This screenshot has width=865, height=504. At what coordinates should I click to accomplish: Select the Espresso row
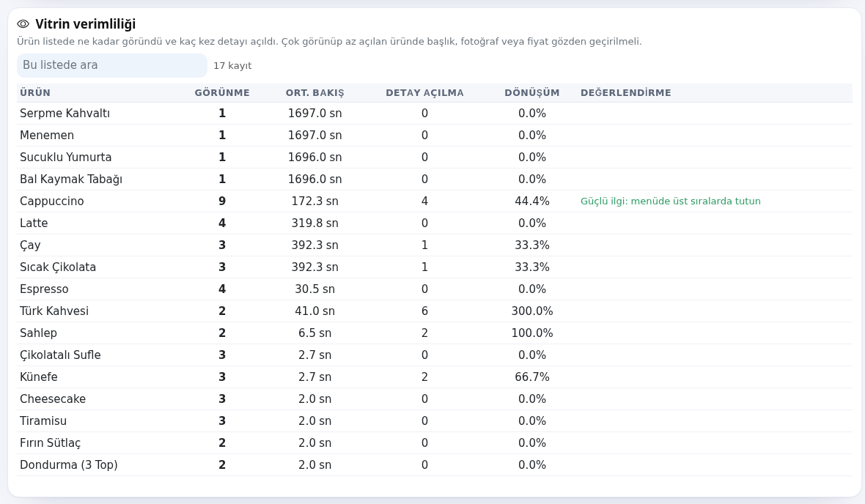click(x=435, y=289)
